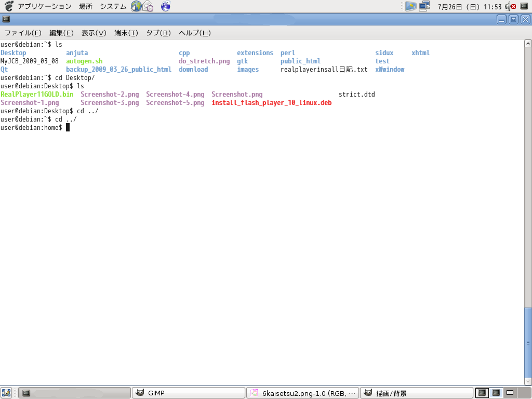The height and width of the screenshot is (399, 532).
Task: Open the 編集(E) menu
Action: tap(61, 33)
